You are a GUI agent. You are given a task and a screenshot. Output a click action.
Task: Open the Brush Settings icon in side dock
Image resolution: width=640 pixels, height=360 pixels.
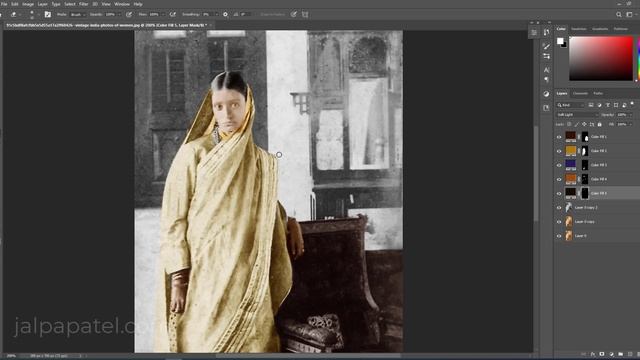click(546, 56)
